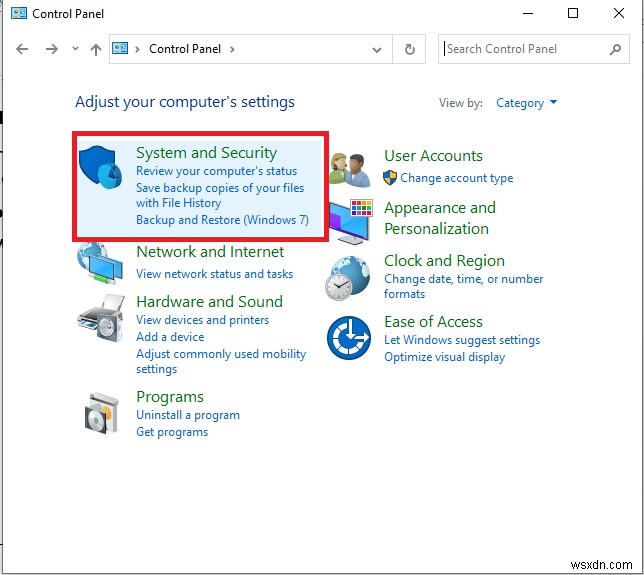Screen dimensions: 644x575
Task: Click the Clock and Region globe icon
Action: (x=348, y=277)
